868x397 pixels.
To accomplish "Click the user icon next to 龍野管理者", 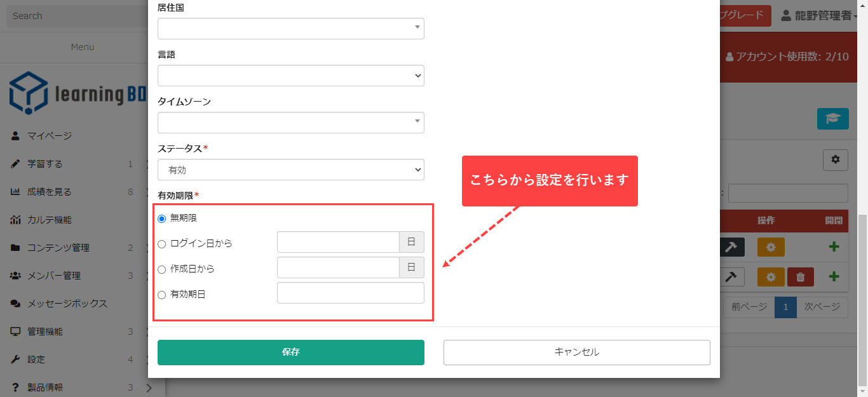I will coord(786,16).
